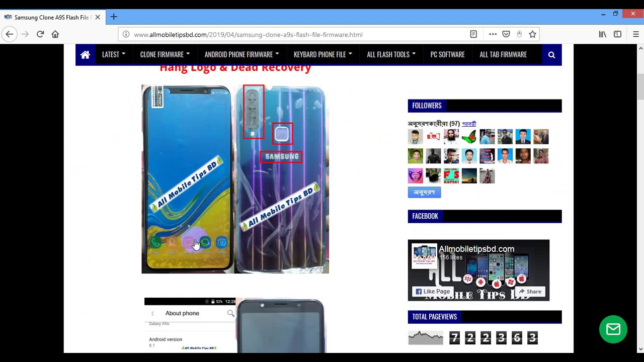Expand the LATEST menu dropdown
The height and width of the screenshot is (362, 644).
(114, 54)
